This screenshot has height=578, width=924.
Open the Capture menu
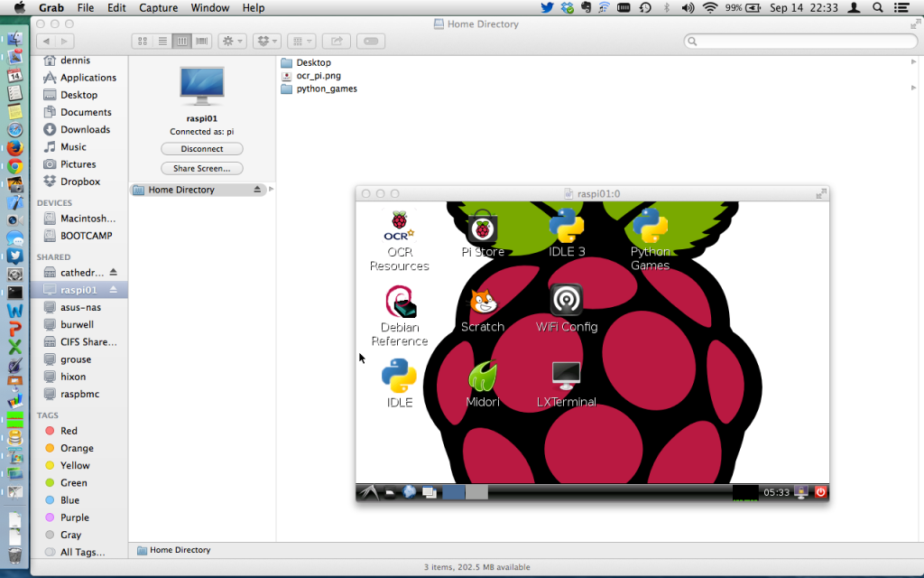coord(159,7)
